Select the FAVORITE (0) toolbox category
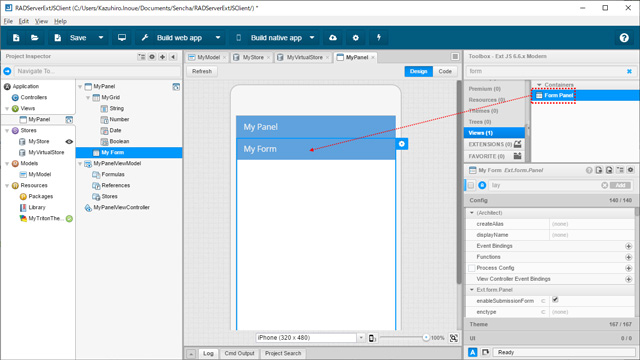 tap(494, 156)
